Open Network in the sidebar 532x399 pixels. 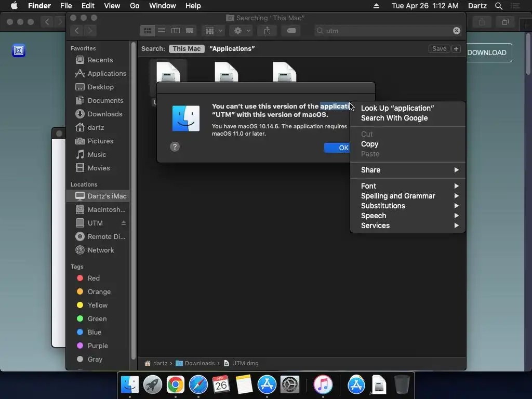pos(98,250)
